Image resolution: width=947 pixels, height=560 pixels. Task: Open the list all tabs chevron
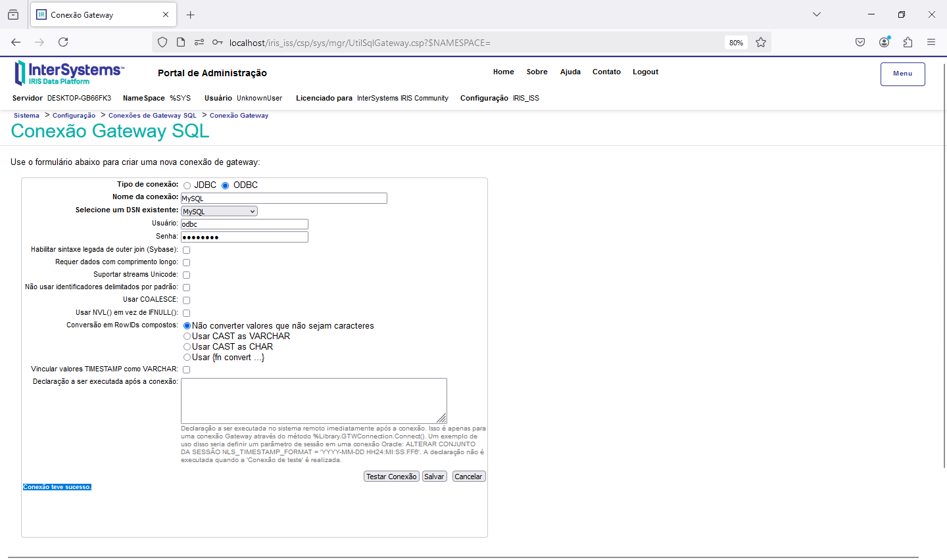(817, 14)
